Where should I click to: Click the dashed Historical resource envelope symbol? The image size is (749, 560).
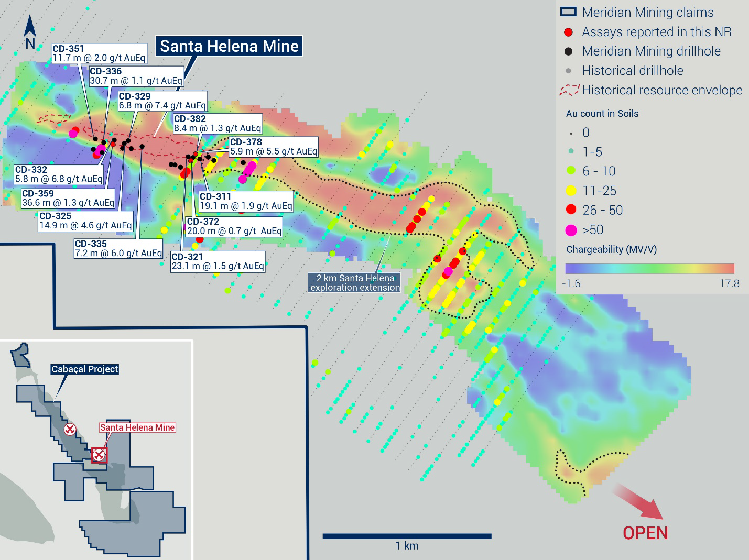[569, 90]
